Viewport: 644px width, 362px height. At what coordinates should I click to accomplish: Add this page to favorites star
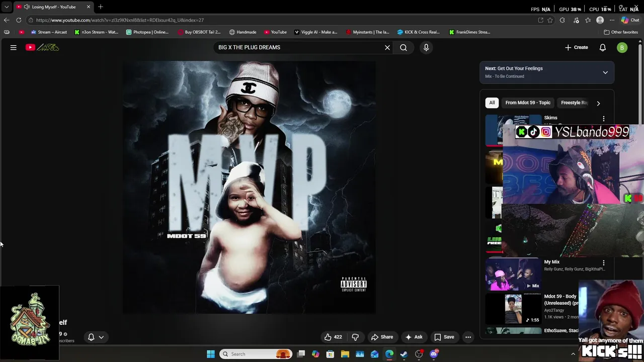click(x=550, y=20)
